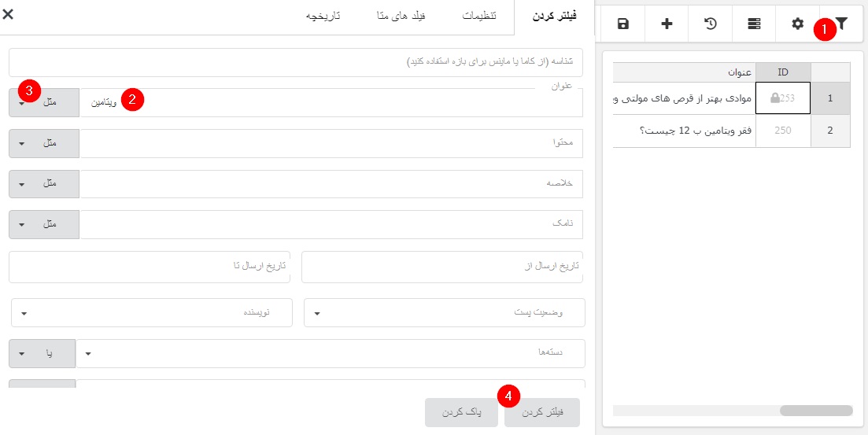Expand the نویسنده dropdown
Image resolution: width=868 pixels, height=435 pixels.
pyautogui.click(x=152, y=313)
